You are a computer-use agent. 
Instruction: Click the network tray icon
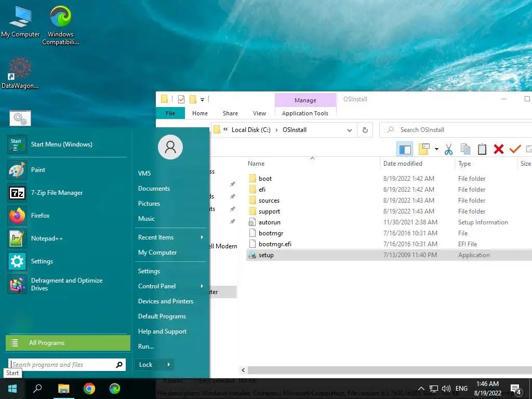[x=434, y=389]
